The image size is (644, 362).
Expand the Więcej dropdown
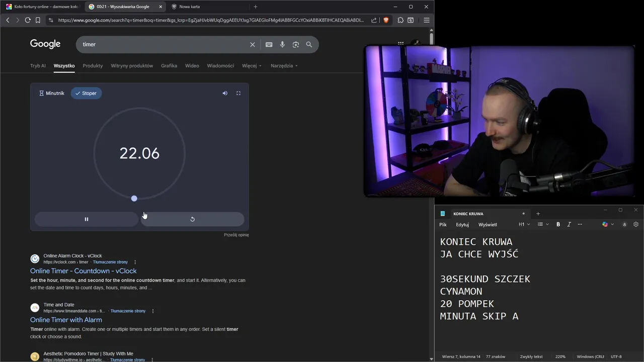point(252,66)
